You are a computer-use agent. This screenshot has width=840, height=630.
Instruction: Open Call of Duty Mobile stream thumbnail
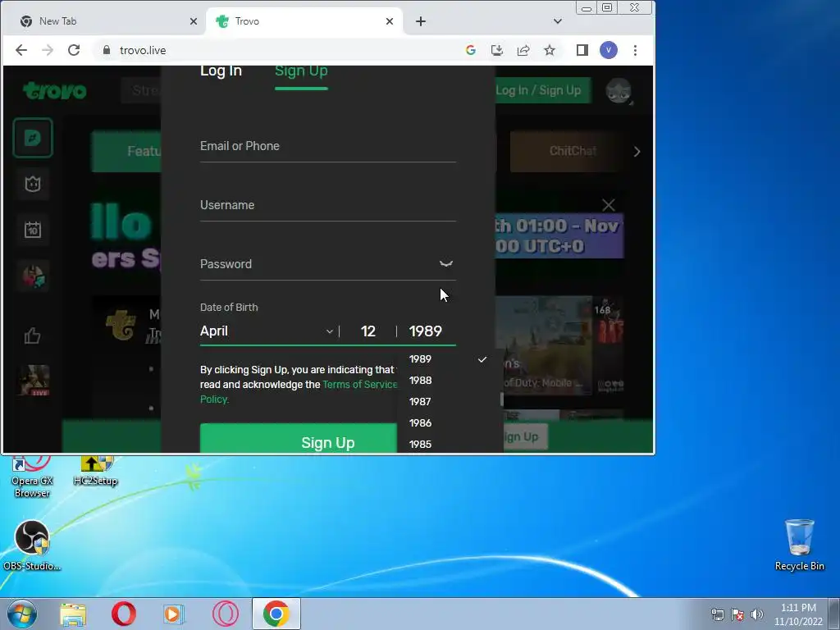[x=544, y=346]
